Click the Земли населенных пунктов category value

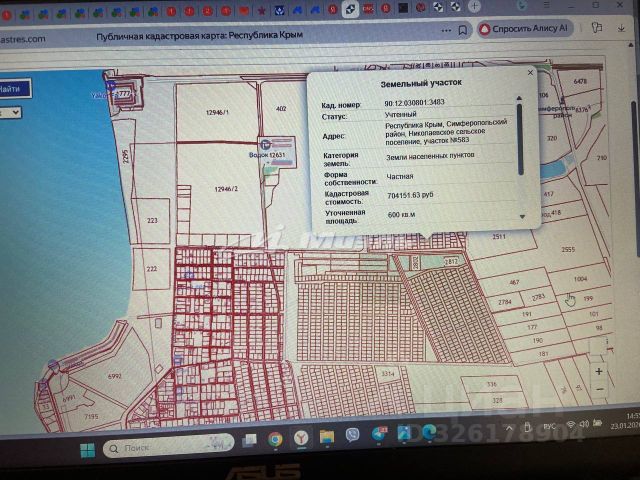(x=430, y=156)
